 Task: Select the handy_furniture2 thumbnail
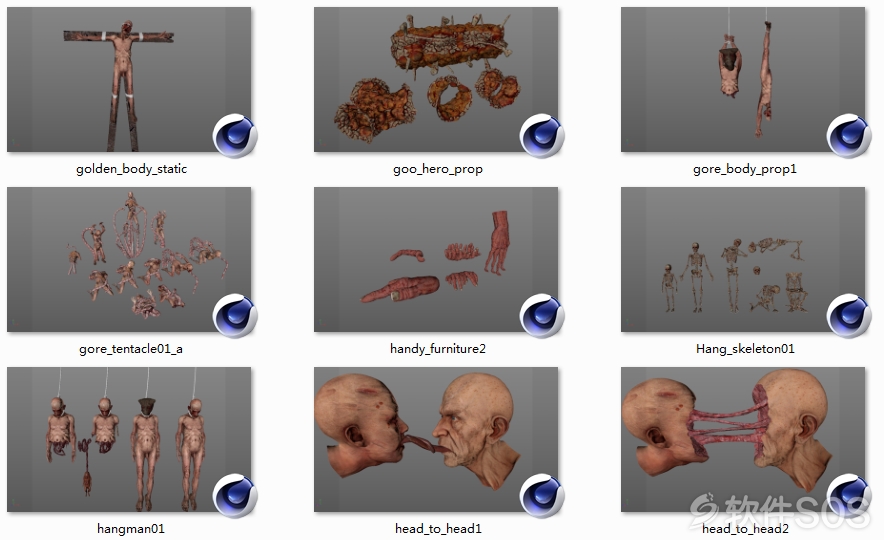(436, 259)
